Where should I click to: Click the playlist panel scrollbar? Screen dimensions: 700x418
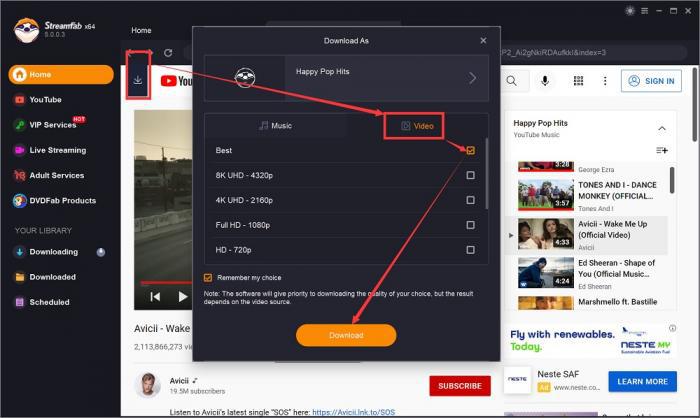tap(672, 180)
